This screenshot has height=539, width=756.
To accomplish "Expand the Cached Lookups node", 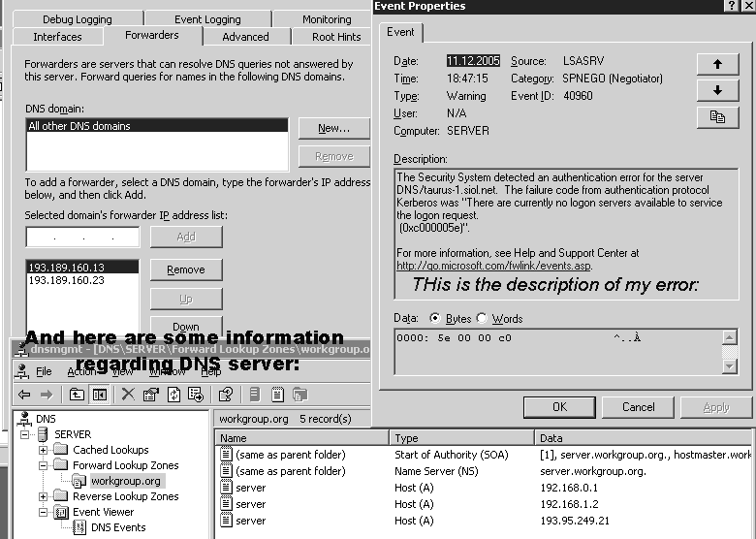I will (43, 450).
